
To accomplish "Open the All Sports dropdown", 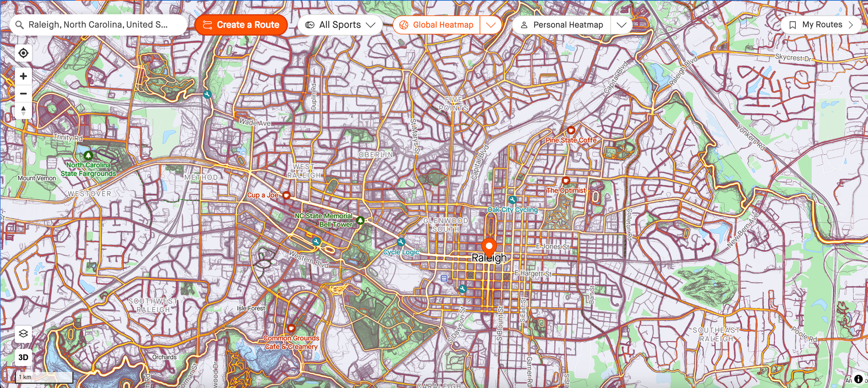I will tap(340, 25).
